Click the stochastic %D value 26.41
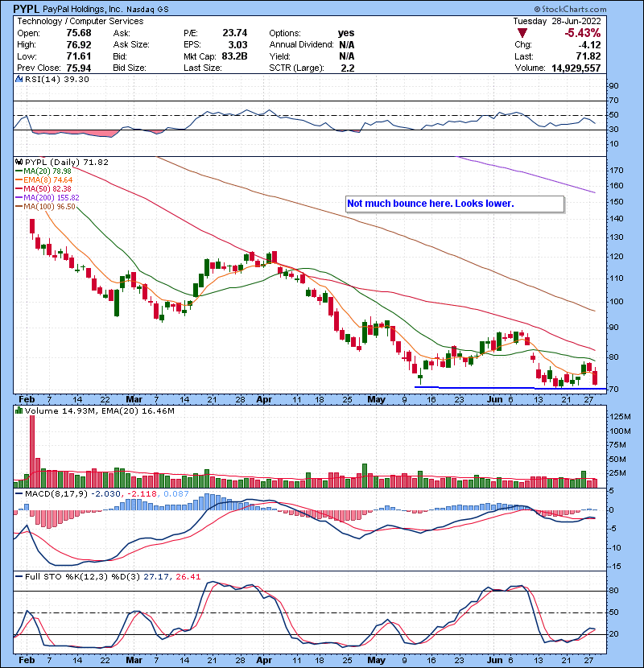Viewport: 644px width, 668px height. point(188,577)
